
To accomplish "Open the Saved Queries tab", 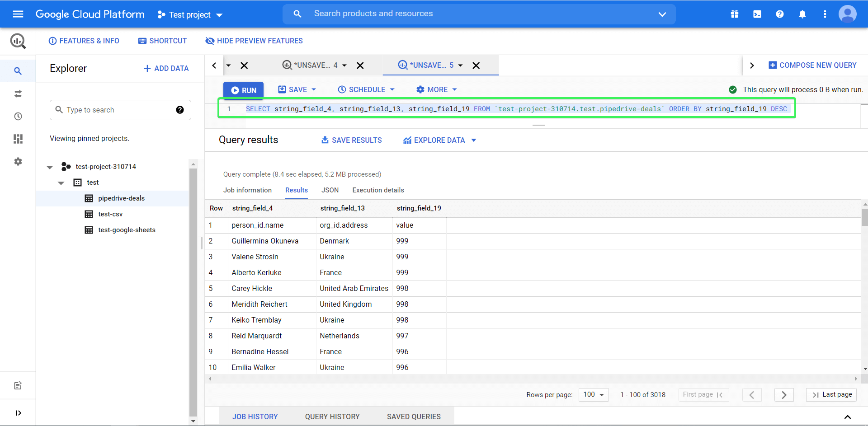I will pyautogui.click(x=414, y=417).
